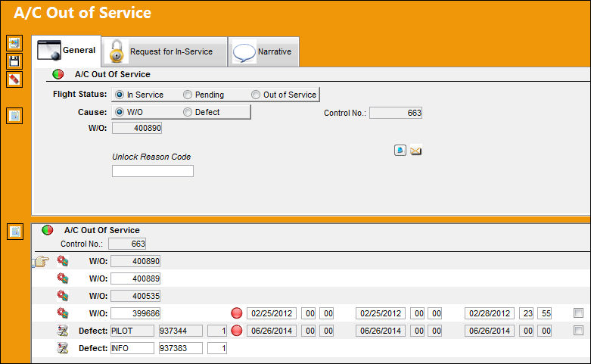Image resolution: width=591 pixels, height=364 pixels.
Task: Click the Unlock Reason Code field
Action: [x=153, y=171]
